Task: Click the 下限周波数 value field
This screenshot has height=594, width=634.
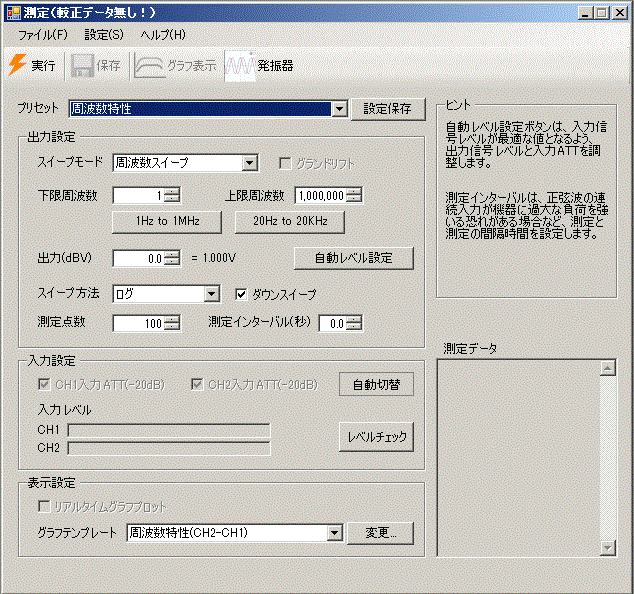Action: pyautogui.click(x=138, y=196)
